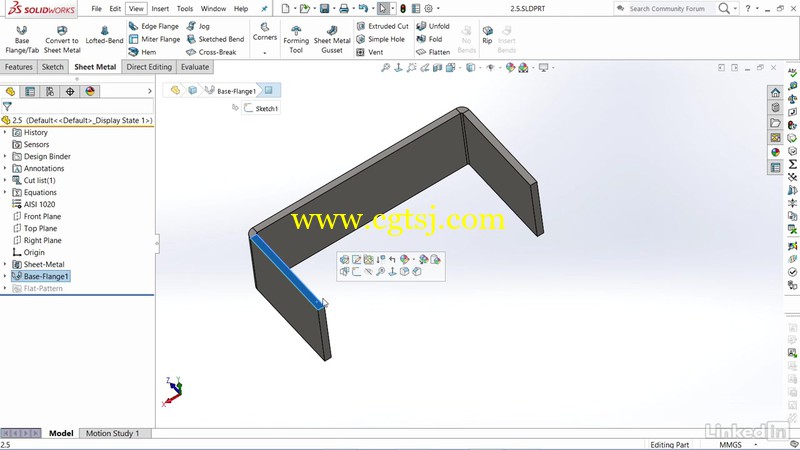
Task: Select the Miter Flange tool
Action: [155, 39]
